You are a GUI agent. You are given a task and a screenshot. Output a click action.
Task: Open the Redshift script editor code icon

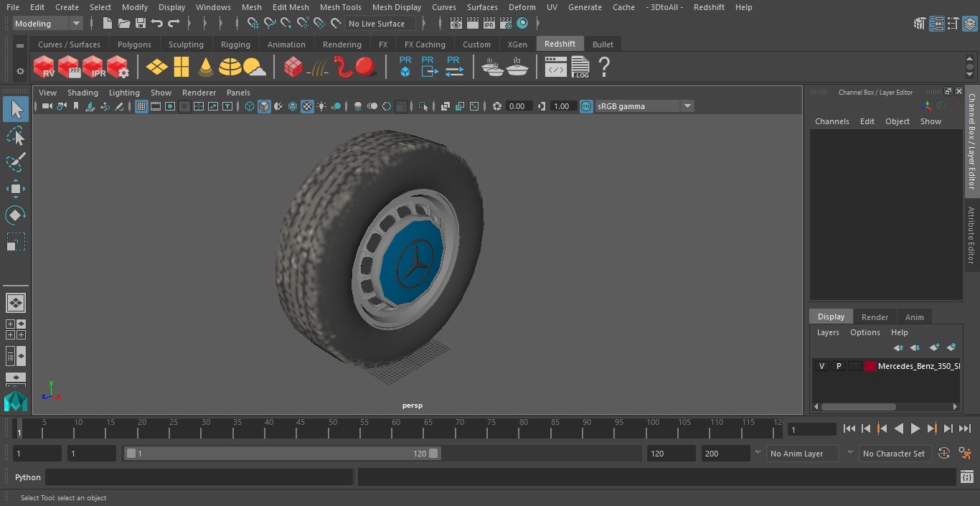555,68
